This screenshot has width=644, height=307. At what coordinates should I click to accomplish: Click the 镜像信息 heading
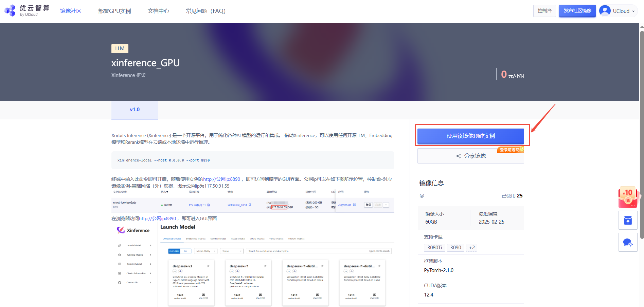pos(431,183)
